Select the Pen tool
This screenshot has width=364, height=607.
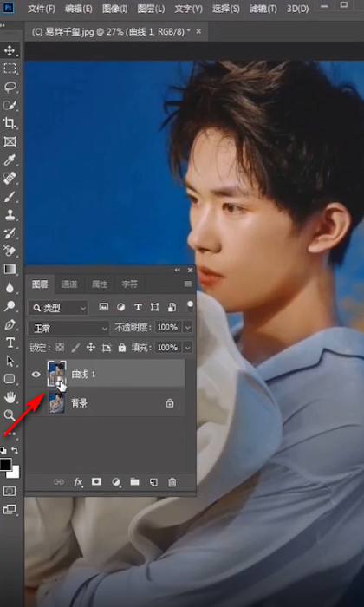coord(10,324)
